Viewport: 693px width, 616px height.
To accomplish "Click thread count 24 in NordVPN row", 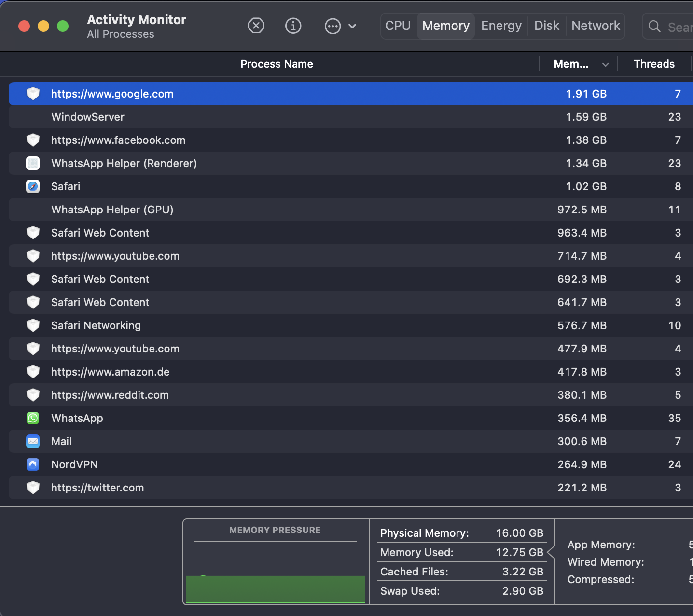I will pos(674,464).
